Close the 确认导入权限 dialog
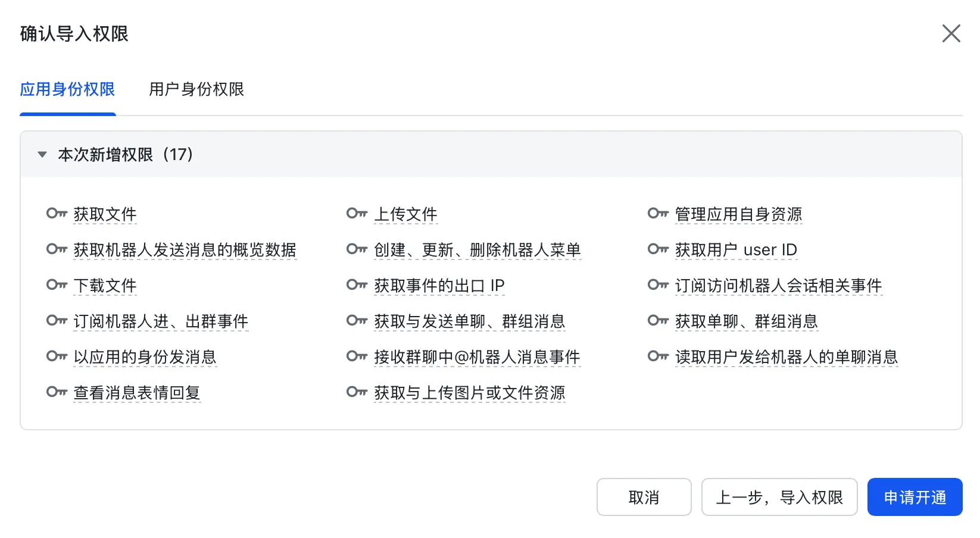 (951, 33)
